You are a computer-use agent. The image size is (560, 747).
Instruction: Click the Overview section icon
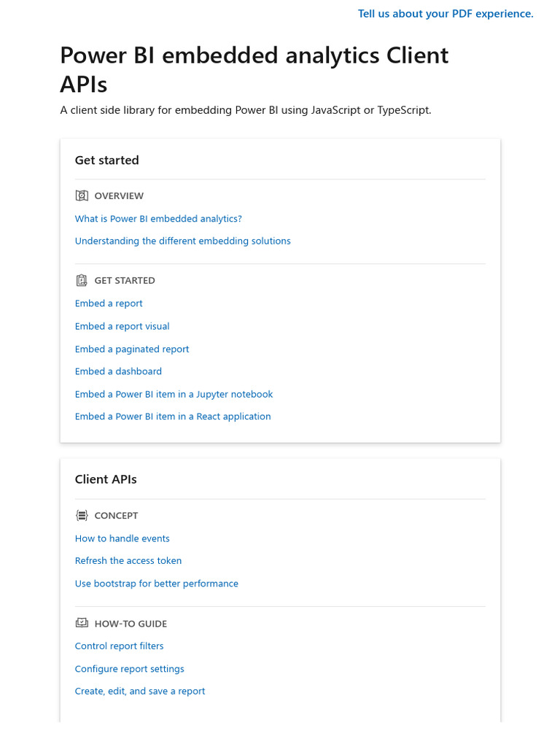tap(82, 196)
